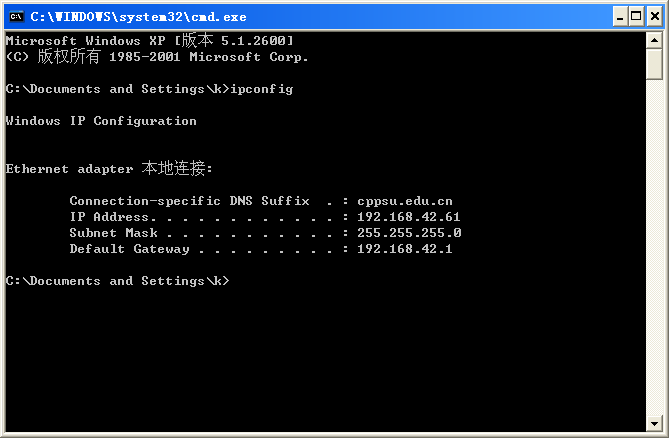Viewport: 669px width, 438px height.
Task: Click the "Microsoft Windows XP" version line
Action: (x=149, y=40)
